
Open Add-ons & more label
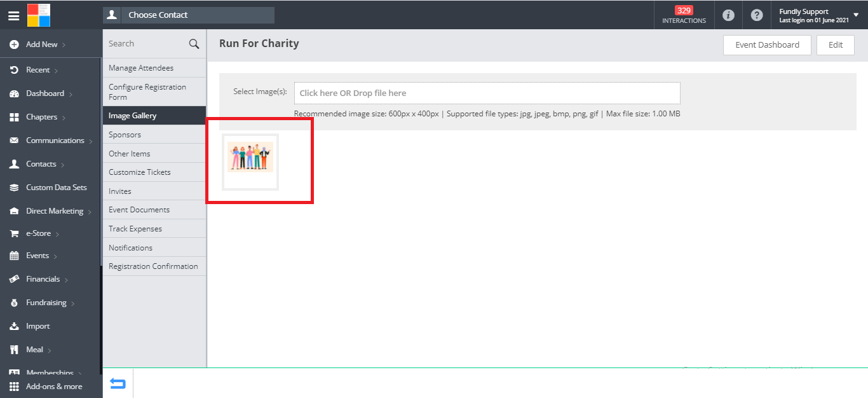point(54,386)
